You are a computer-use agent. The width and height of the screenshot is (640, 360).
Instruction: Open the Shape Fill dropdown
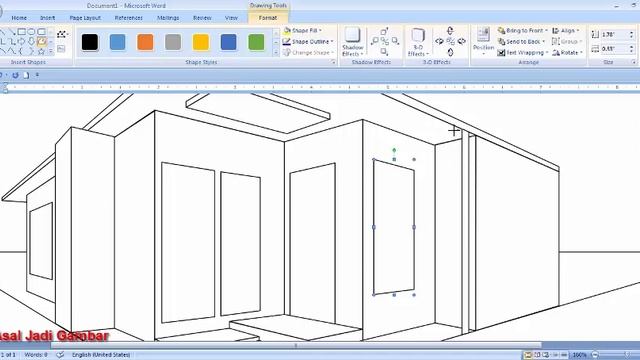pos(302,31)
